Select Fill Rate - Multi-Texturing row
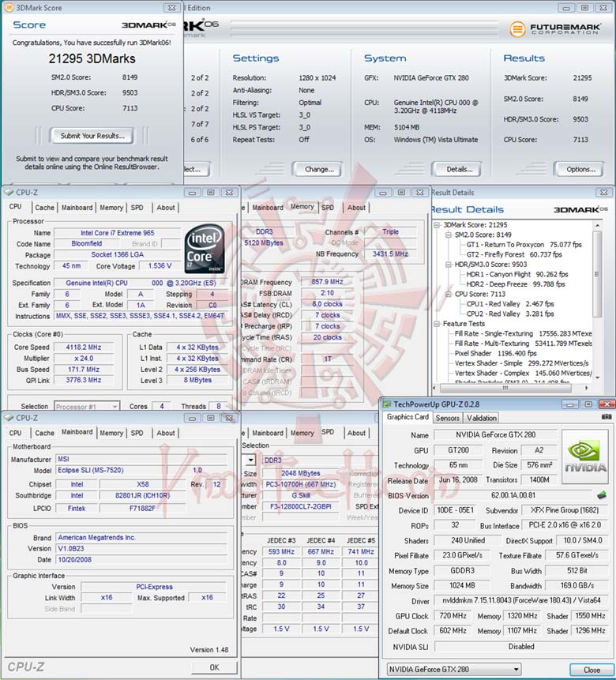The width and height of the screenshot is (616, 680). [x=523, y=343]
